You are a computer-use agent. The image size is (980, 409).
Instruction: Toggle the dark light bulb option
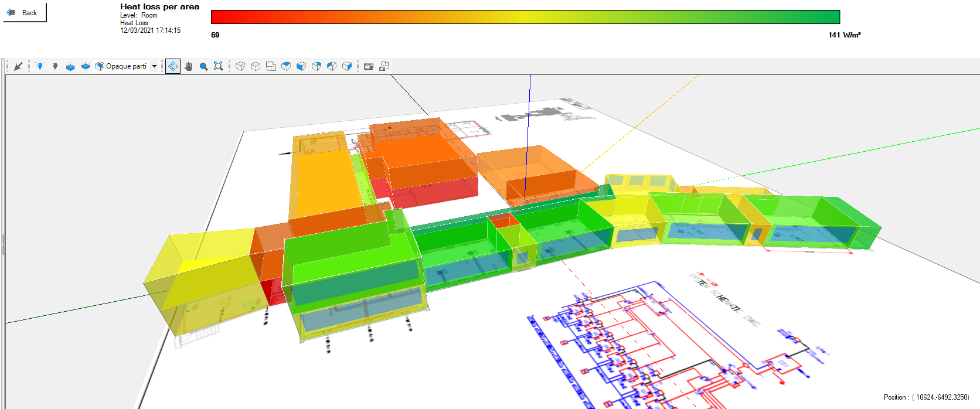(55, 66)
